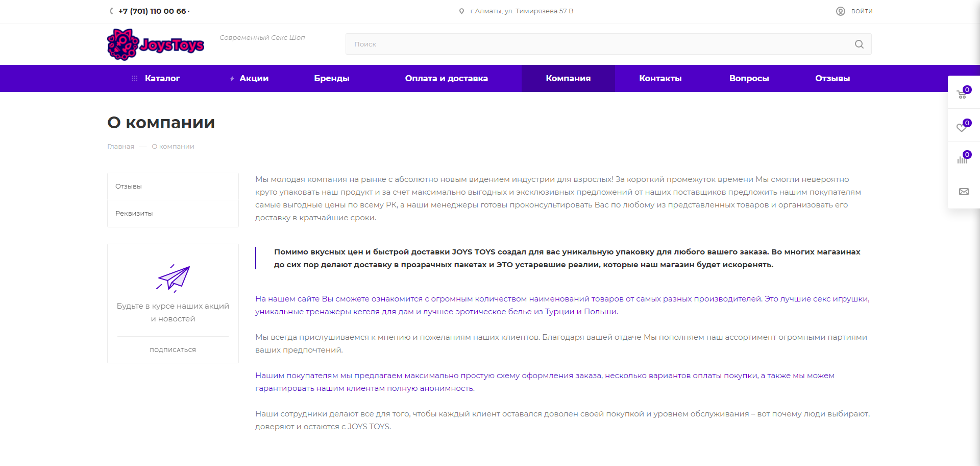Click the JoysToys logo

coord(156,44)
